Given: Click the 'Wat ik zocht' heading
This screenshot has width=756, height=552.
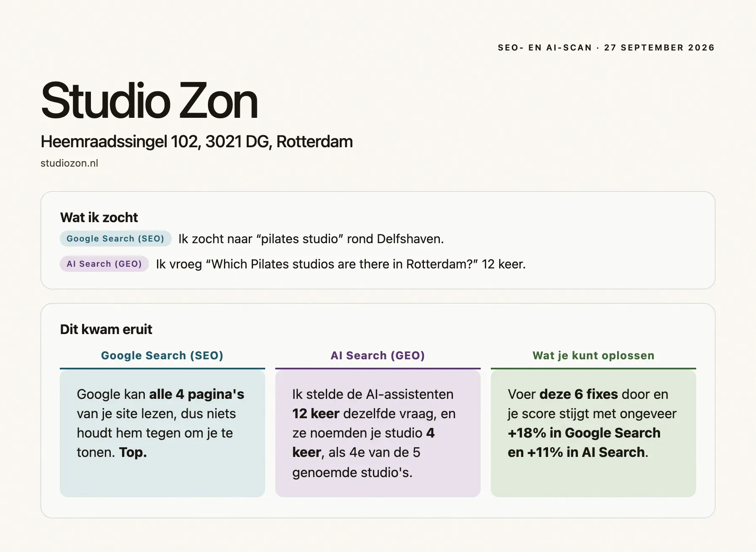Looking at the screenshot, I should [x=99, y=218].
